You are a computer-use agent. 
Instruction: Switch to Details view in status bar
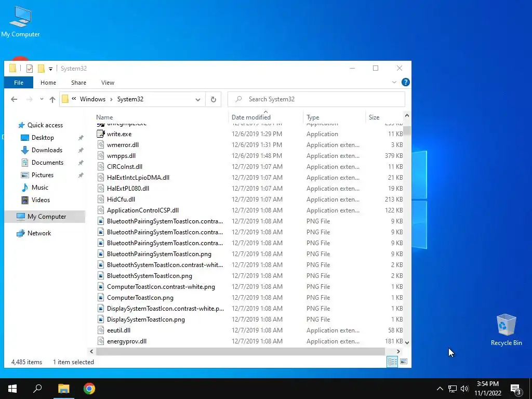(x=392, y=362)
